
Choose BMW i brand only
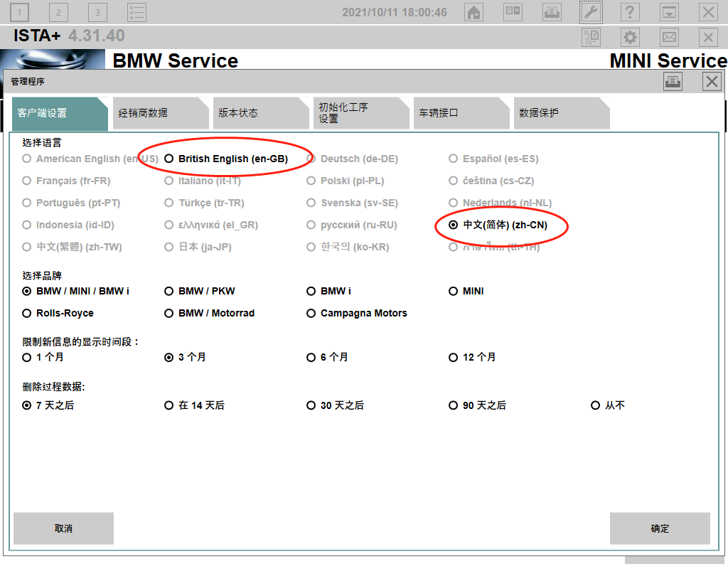coord(328,291)
